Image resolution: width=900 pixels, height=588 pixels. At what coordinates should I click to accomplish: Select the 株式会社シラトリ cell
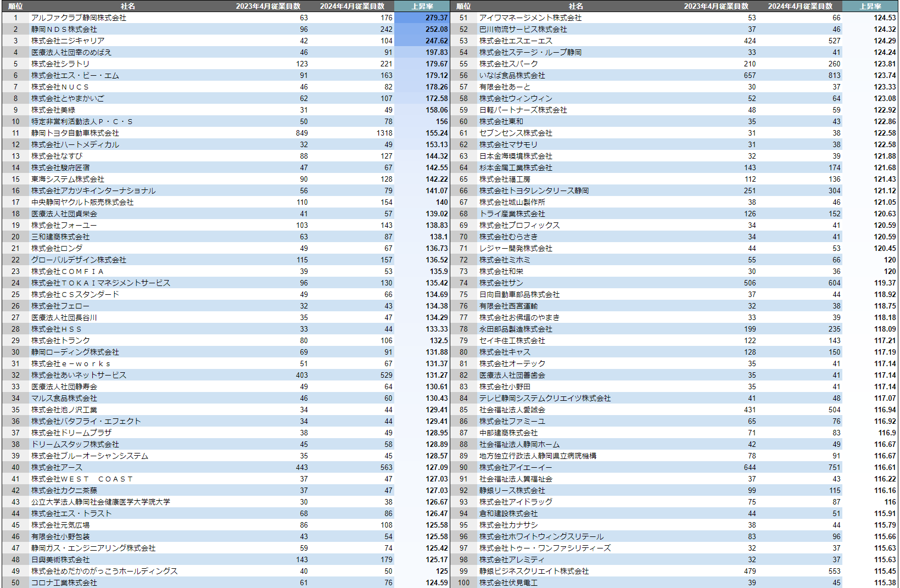60,64
